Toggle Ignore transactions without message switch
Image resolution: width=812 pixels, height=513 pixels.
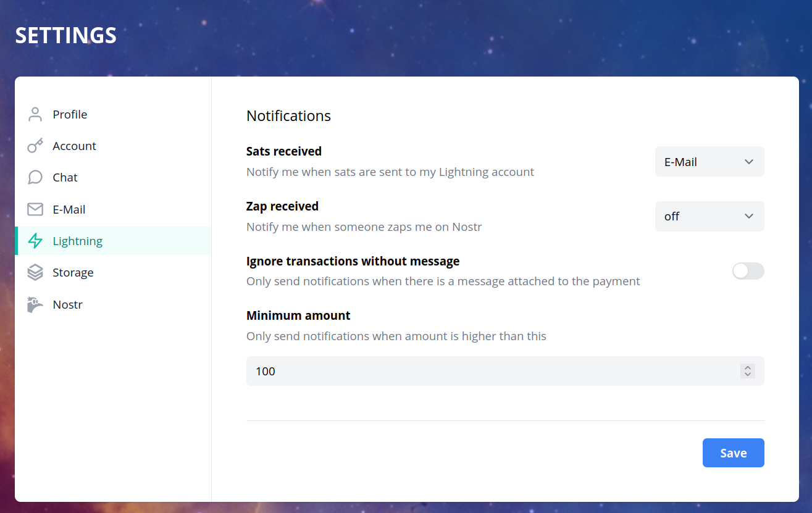748,271
